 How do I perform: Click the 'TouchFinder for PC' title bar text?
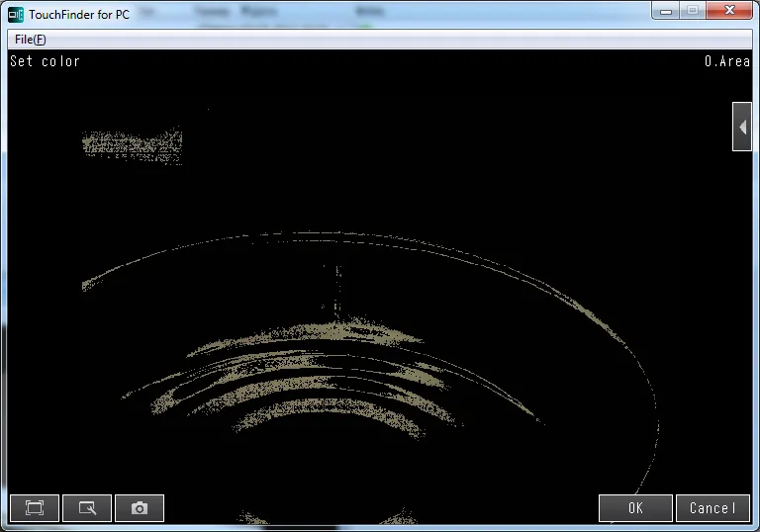(79, 15)
